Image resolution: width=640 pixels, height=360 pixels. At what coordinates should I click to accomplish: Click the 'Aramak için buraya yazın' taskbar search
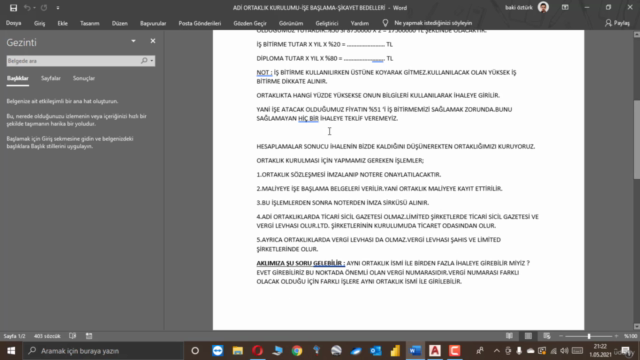tap(103, 351)
